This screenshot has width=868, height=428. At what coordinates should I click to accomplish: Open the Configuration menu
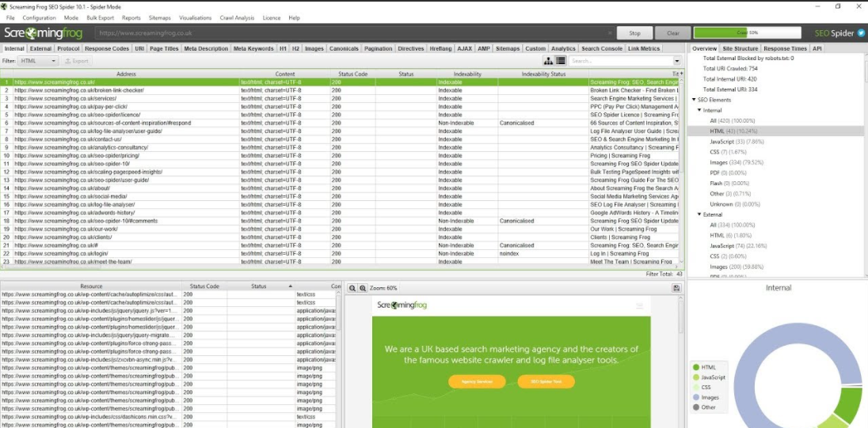pyautogui.click(x=39, y=17)
